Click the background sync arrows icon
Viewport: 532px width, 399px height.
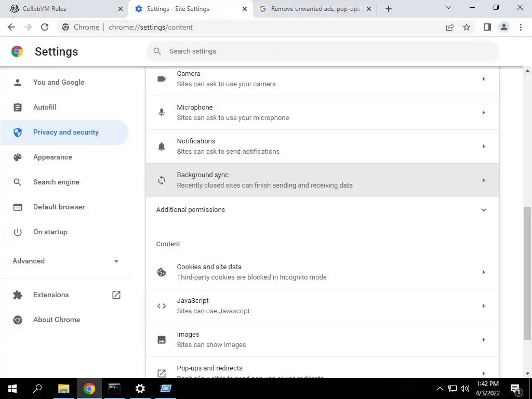point(162,180)
